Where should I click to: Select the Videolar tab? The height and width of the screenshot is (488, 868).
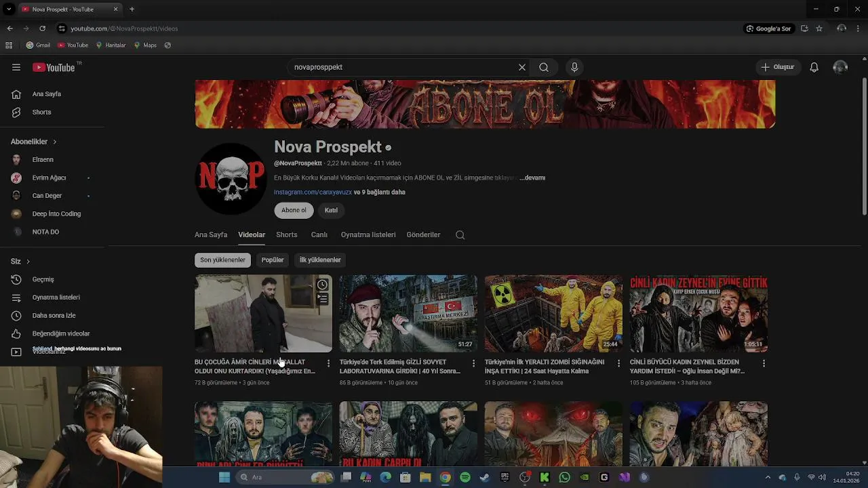[x=252, y=235]
